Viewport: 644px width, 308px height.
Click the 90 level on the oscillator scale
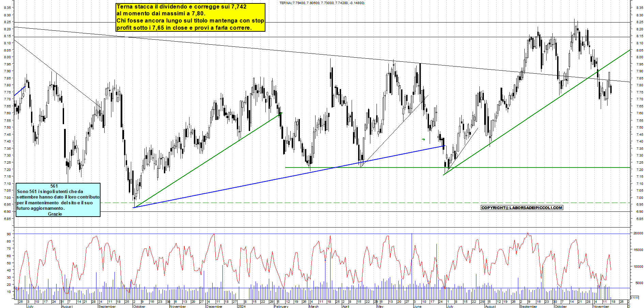click(9, 234)
